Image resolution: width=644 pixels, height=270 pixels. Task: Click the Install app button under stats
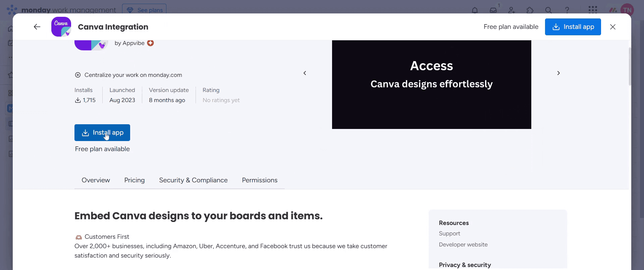[102, 133]
